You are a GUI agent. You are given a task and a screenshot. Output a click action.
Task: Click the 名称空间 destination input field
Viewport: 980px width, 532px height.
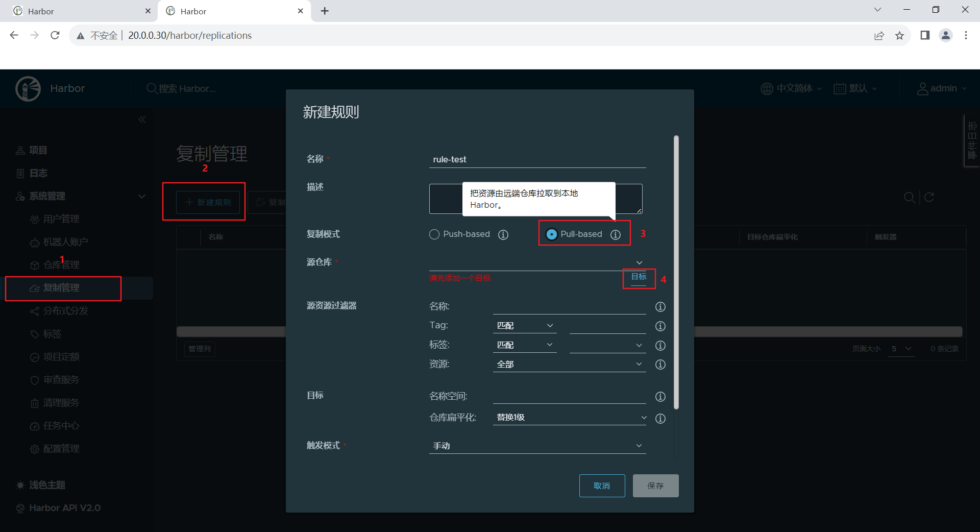click(x=569, y=396)
